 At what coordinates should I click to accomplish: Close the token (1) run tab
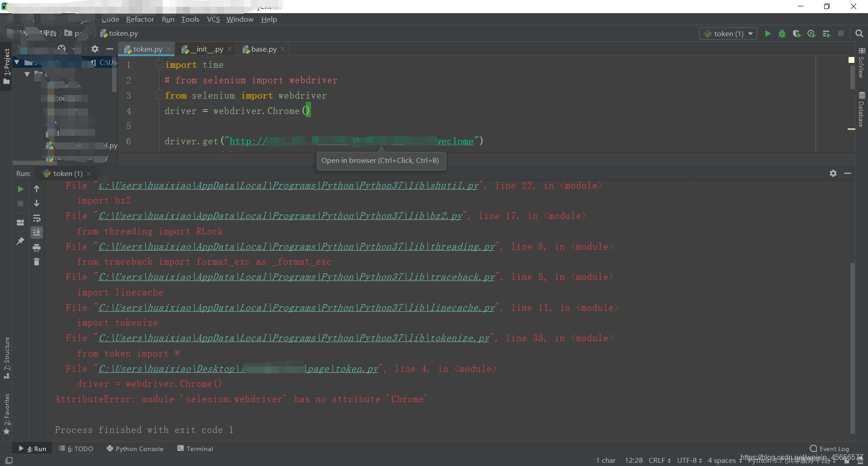[89, 174]
